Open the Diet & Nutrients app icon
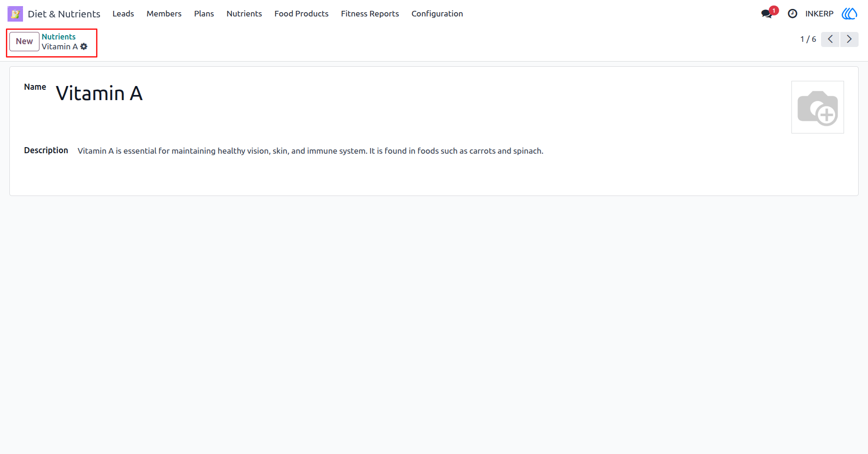868x454 pixels. (15, 14)
